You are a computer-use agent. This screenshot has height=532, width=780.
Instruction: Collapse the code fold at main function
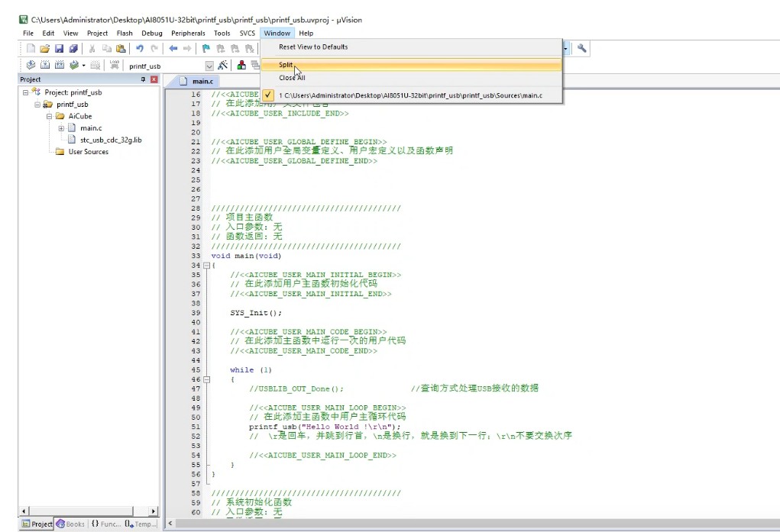pyautogui.click(x=206, y=266)
